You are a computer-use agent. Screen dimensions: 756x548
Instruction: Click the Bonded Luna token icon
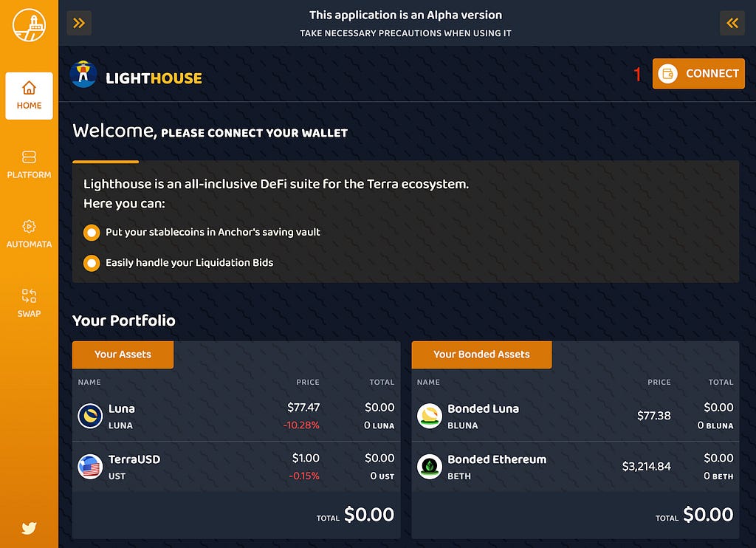point(429,416)
